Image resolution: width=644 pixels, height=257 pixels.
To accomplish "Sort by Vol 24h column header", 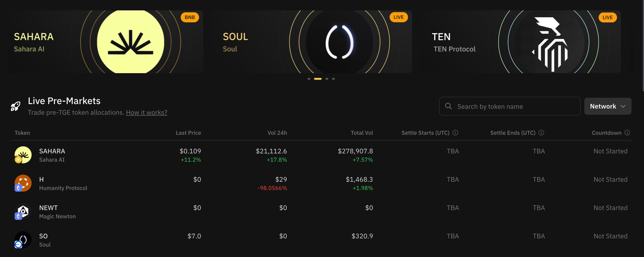I will point(277,133).
